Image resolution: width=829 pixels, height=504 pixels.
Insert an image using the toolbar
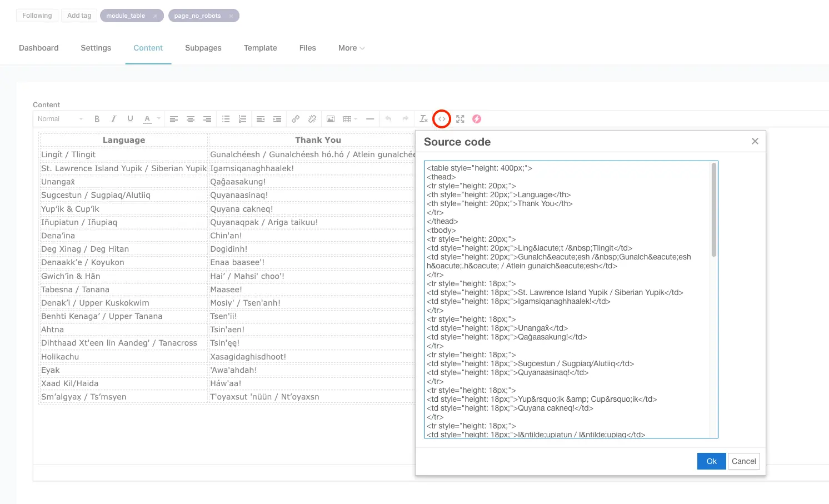331,119
